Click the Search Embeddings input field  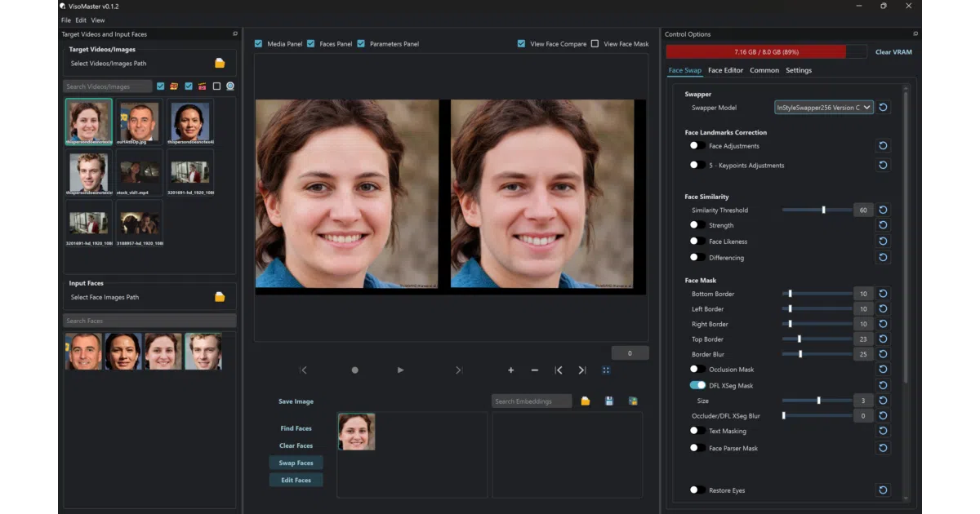(x=532, y=401)
